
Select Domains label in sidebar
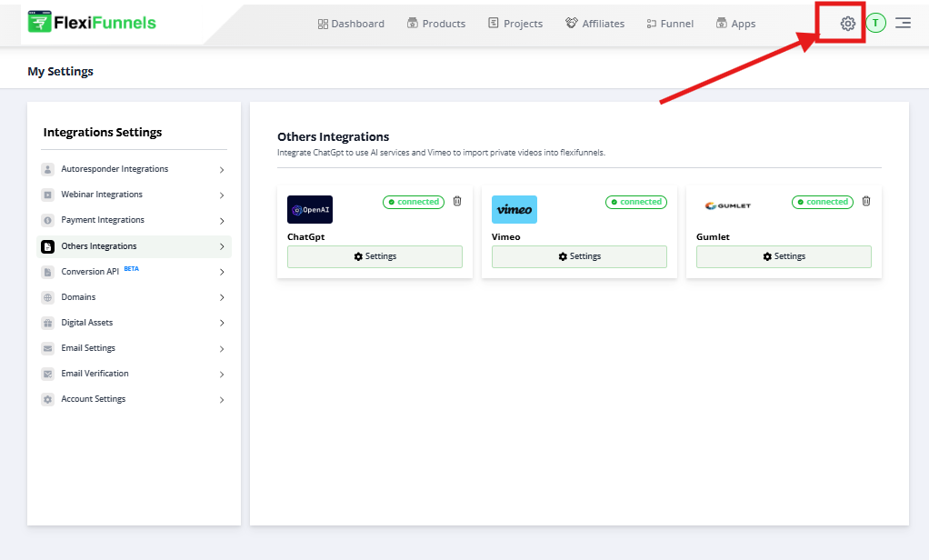[x=78, y=297]
